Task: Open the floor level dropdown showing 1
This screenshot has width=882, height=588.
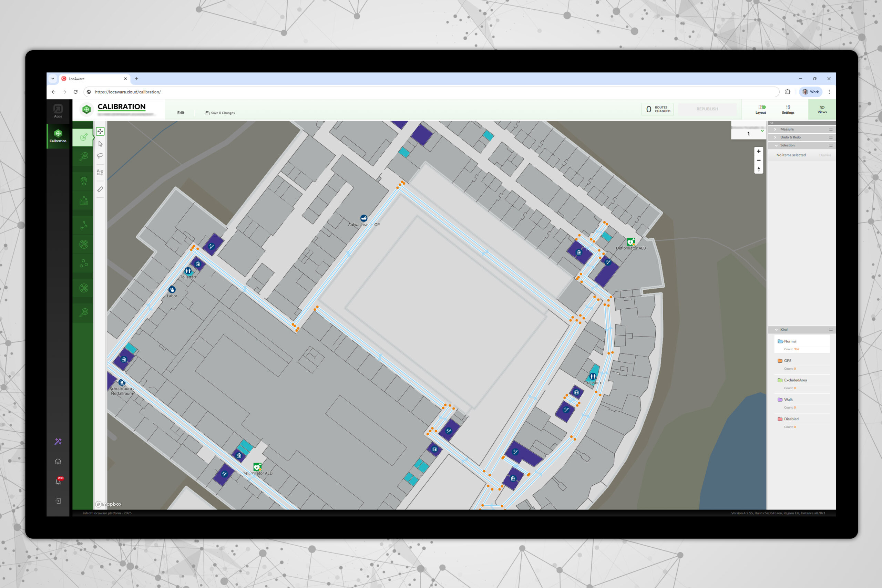Action: [749, 134]
